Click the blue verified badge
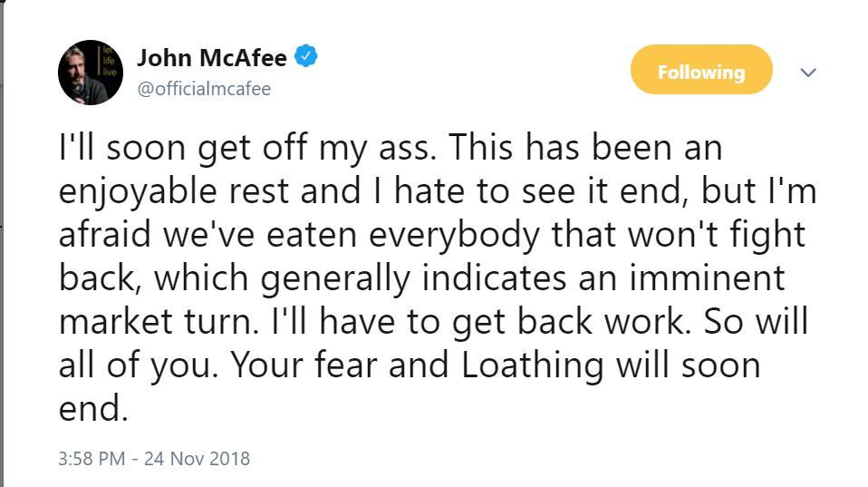 point(305,56)
